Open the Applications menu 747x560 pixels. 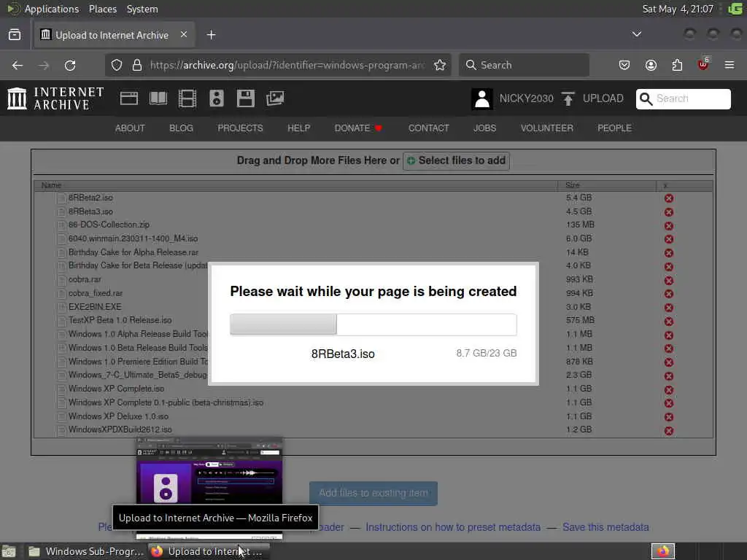(x=52, y=9)
